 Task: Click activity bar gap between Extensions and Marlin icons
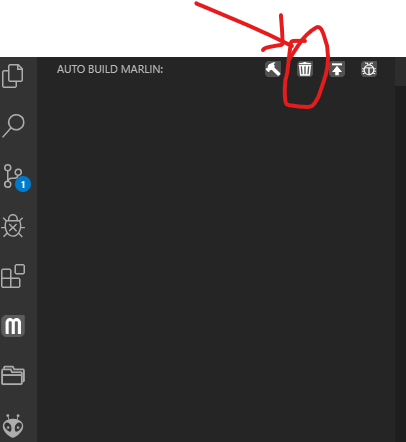[13, 301]
